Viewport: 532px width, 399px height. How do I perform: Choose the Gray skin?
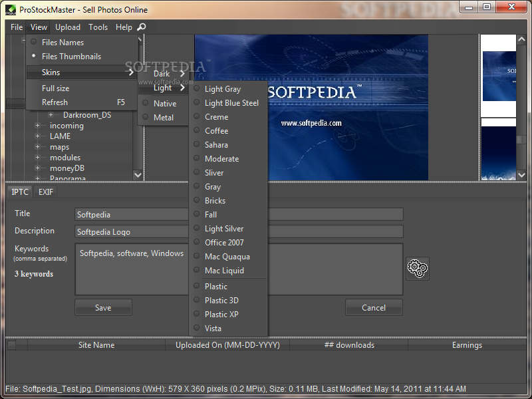click(x=228, y=187)
